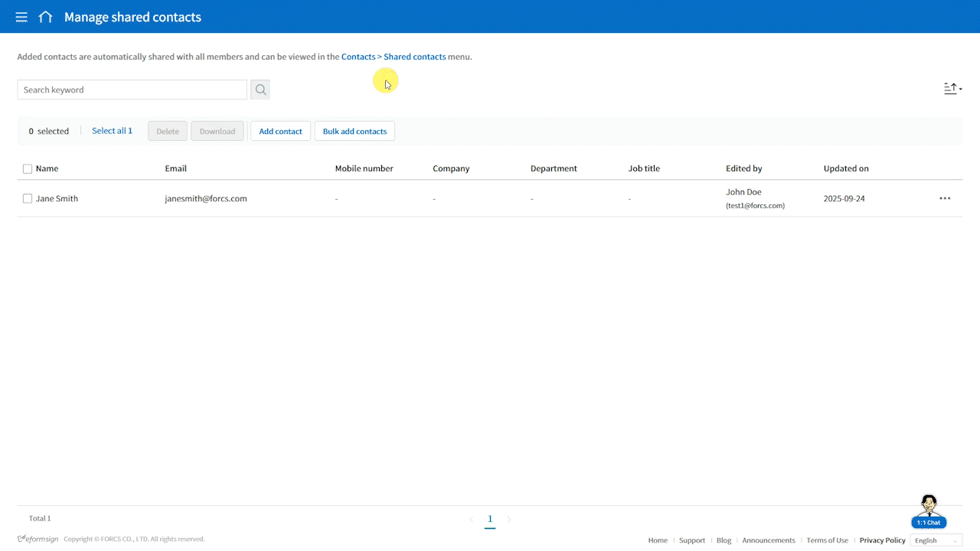Click the Add contact button

[x=280, y=131]
